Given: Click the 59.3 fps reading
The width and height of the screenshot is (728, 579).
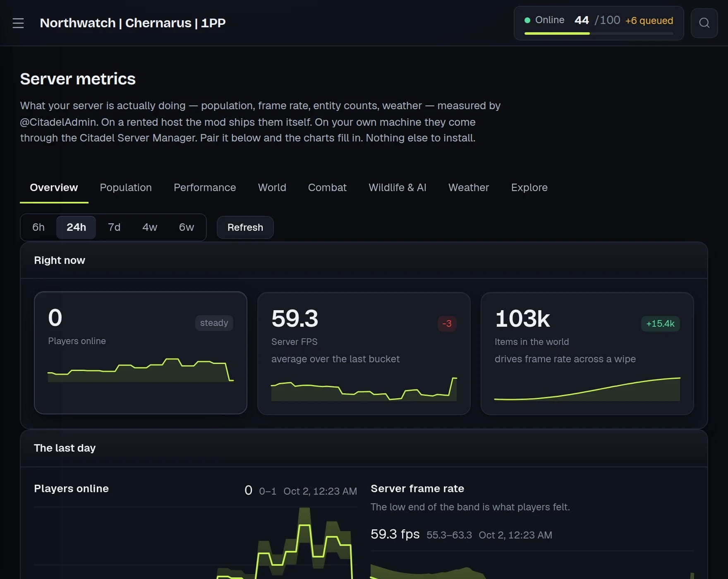Looking at the screenshot, I should coord(395,534).
